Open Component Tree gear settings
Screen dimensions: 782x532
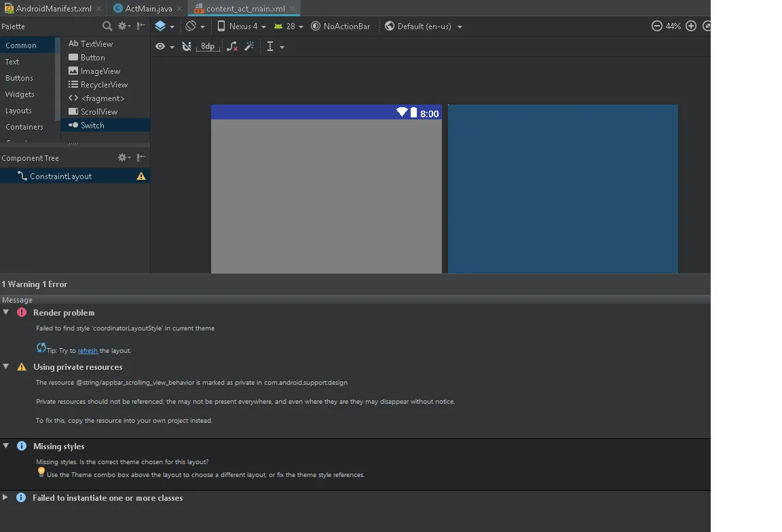click(x=124, y=157)
